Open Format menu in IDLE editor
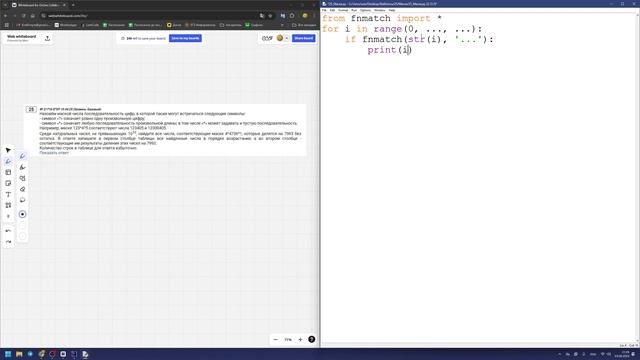Screen dimensions: 640x360 343,10
